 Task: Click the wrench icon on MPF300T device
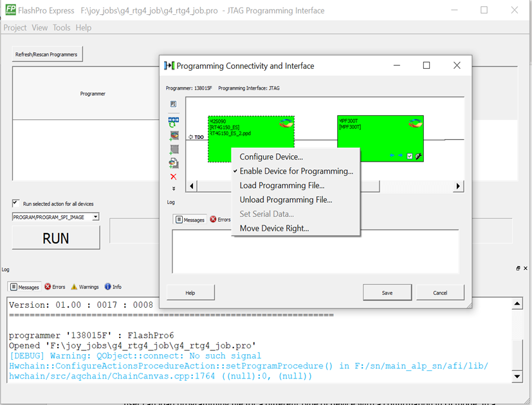pos(418,156)
